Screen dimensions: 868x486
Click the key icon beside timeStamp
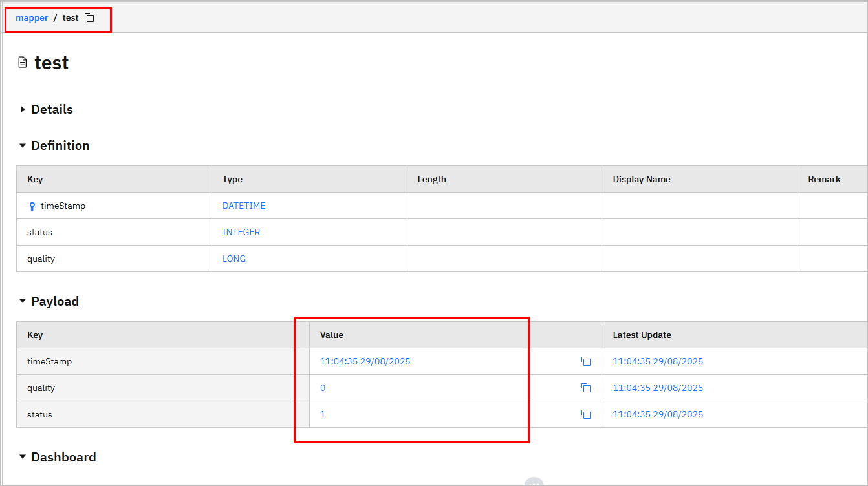pos(32,206)
